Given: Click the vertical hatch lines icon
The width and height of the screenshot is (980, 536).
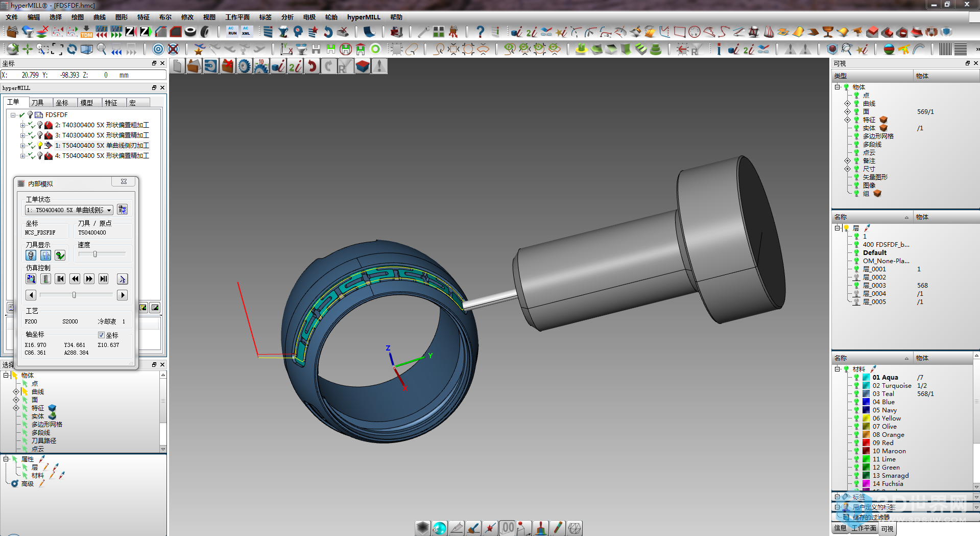Looking at the screenshot, I should [x=945, y=49].
